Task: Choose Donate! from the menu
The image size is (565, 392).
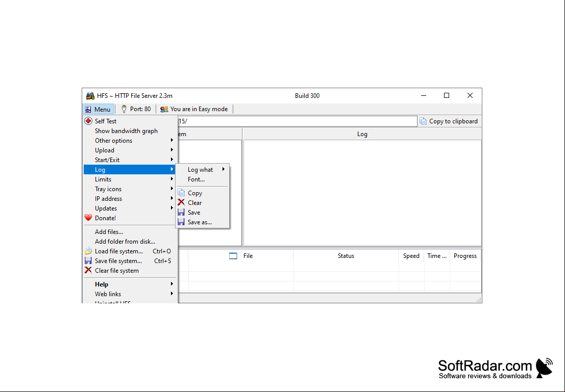Action: (130, 218)
